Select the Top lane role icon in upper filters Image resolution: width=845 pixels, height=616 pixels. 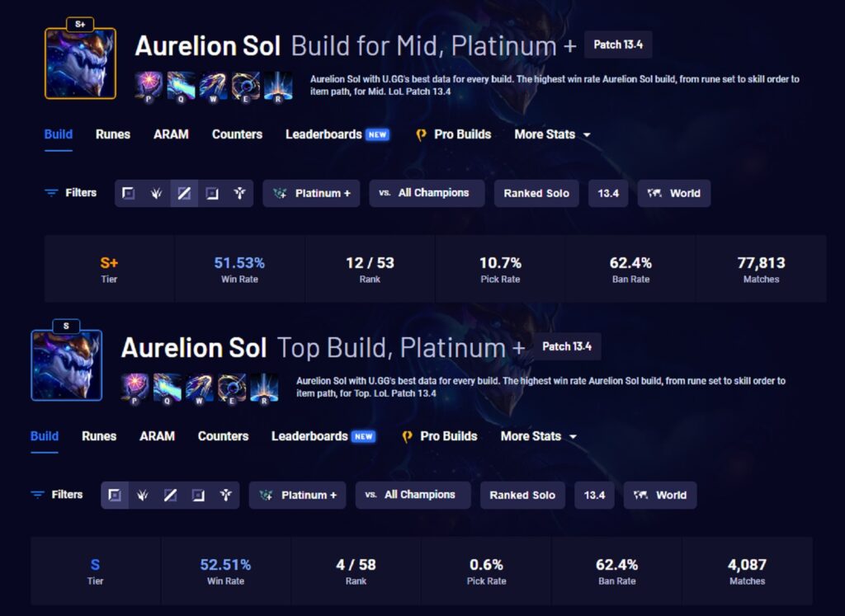pyautogui.click(x=128, y=193)
